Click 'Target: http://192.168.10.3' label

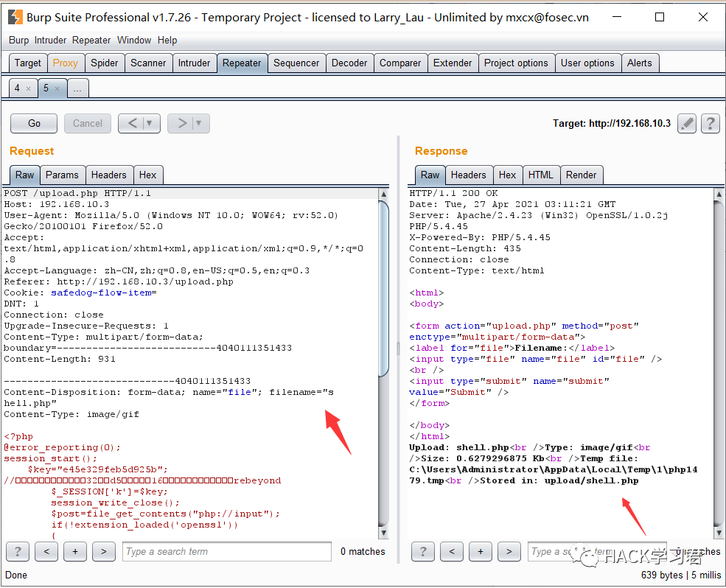click(x=612, y=124)
